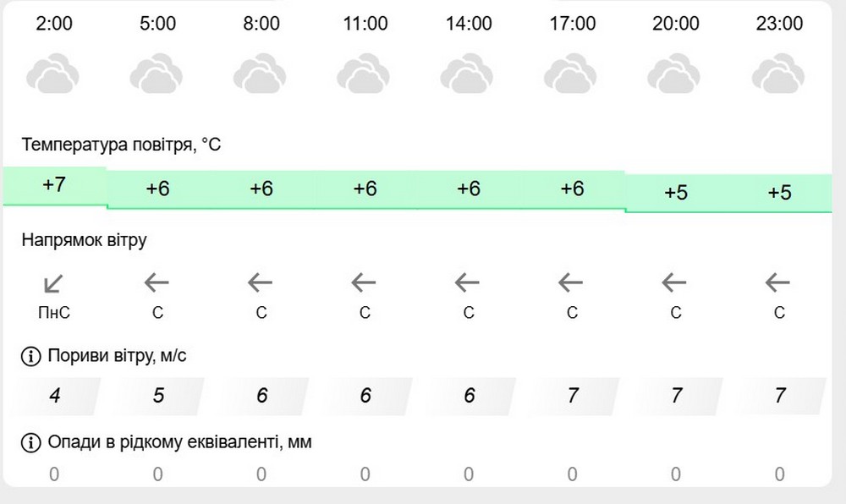The width and height of the screenshot is (846, 504).
Task: Click the wind arrow in 17:00 column
Action: pos(572,281)
